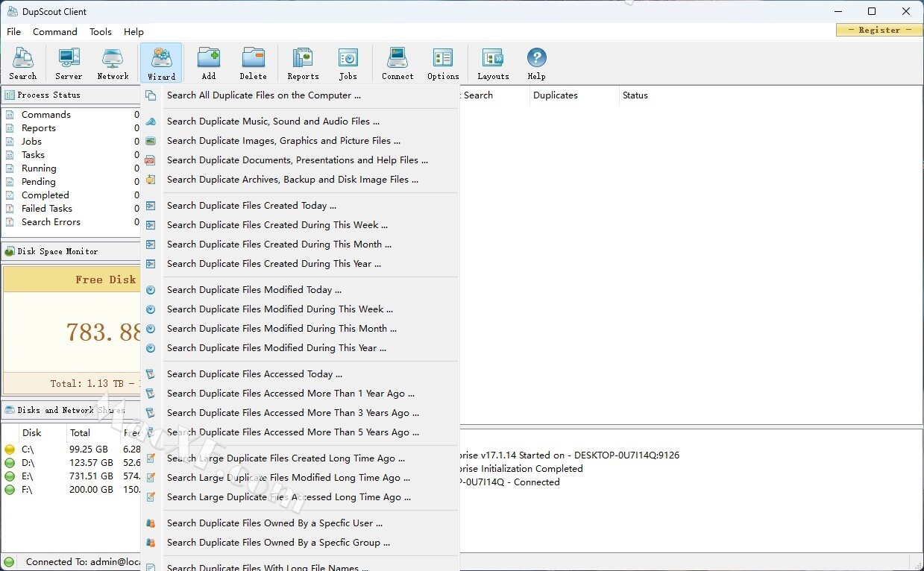Click the Commands row in Process Status

[x=72, y=115]
